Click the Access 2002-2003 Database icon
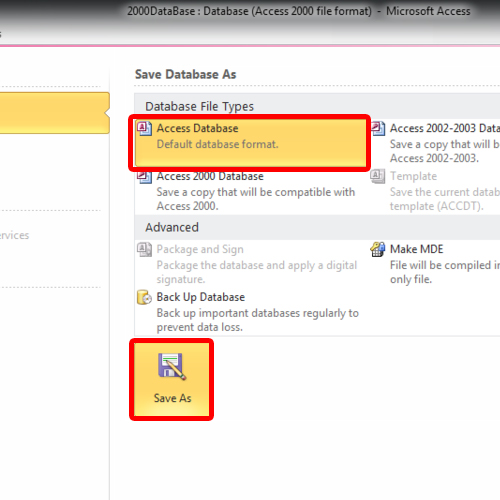Screen dimensions: 500x500 [x=378, y=129]
